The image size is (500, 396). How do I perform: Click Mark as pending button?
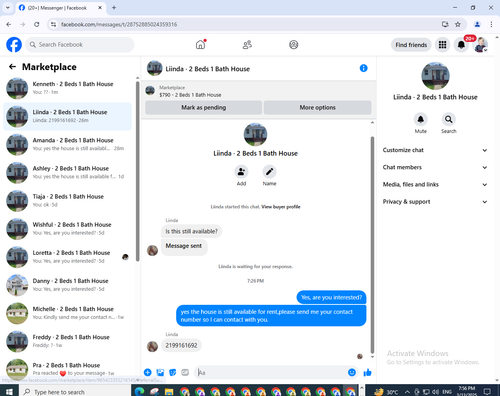203,107
